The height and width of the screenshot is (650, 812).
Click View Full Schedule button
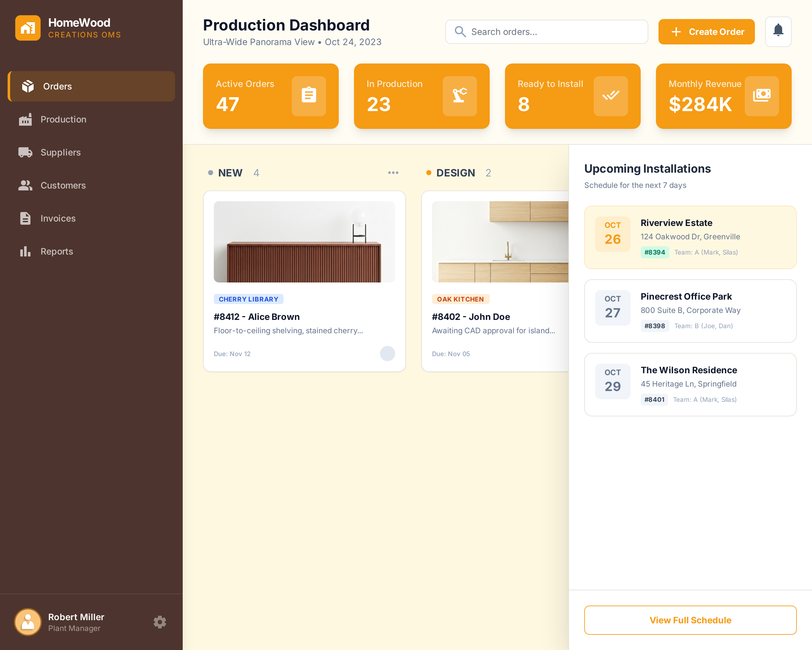tap(690, 620)
